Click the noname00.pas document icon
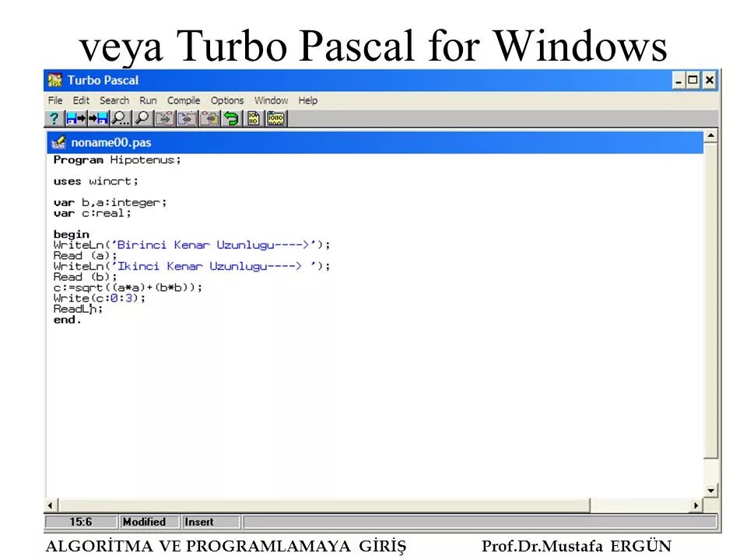The image size is (747, 560). point(58,142)
